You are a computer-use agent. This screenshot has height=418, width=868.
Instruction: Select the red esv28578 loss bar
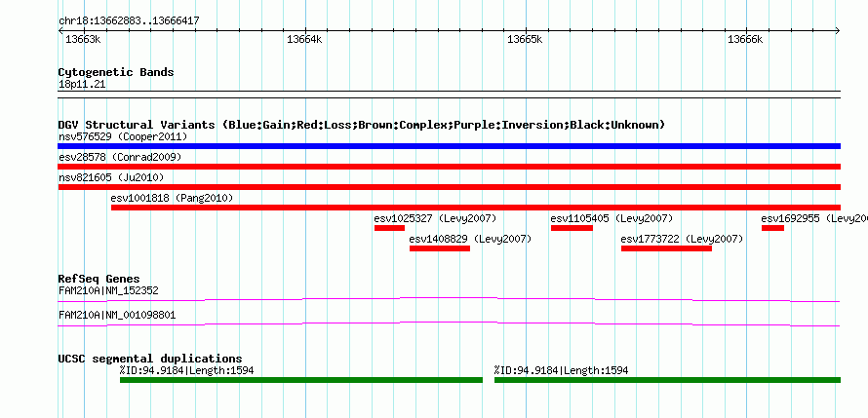[449, 167]
